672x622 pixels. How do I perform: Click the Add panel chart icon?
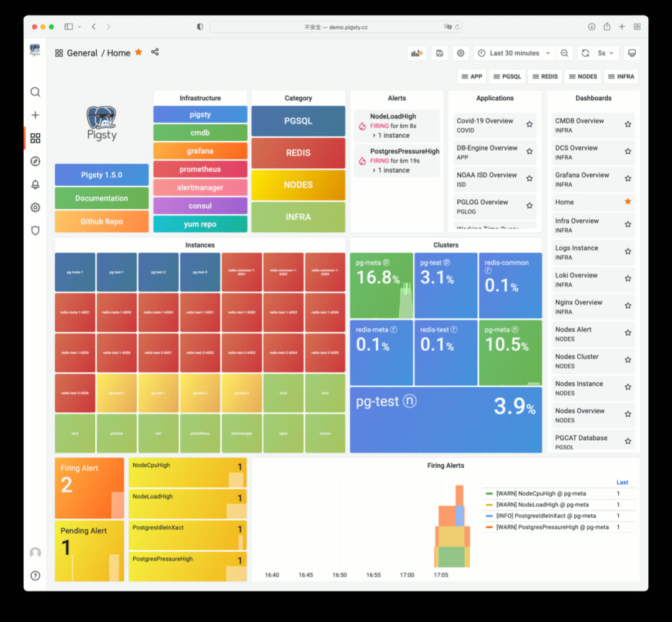(x=416, y=53)
